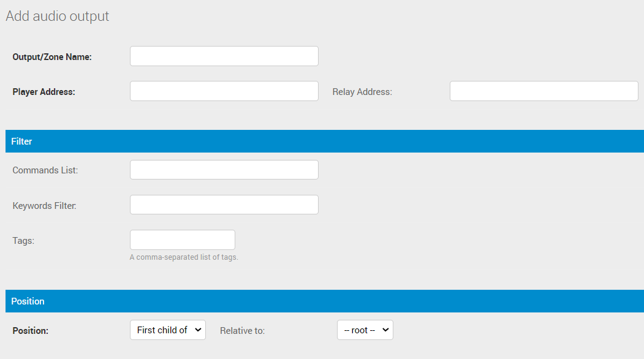Click the 'Tags:' label
This screenshot has height=359, width=644.
pos(23,241)
